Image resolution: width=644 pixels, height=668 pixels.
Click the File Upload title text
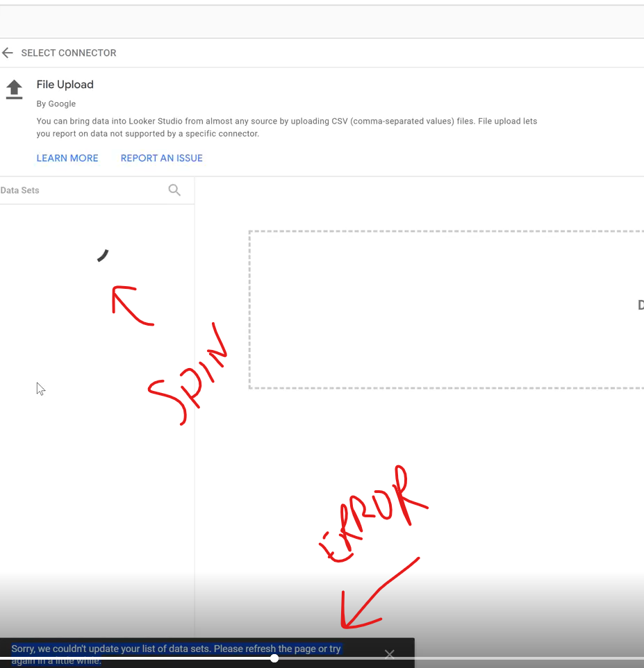(x=65, y=84)
